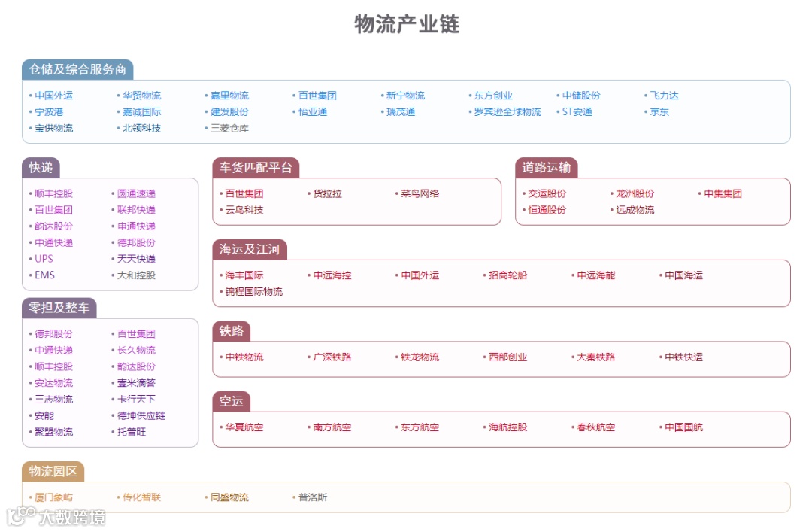The height and width of the screenshot is (532, 812).
Task: Select 顺丰控股 in the 快递 list
Action: point(54,193)
